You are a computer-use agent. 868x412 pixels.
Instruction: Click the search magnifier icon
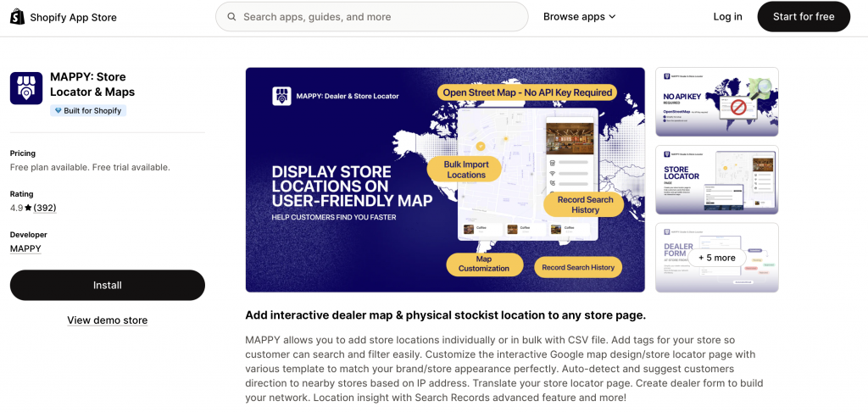tap(231, 17)
